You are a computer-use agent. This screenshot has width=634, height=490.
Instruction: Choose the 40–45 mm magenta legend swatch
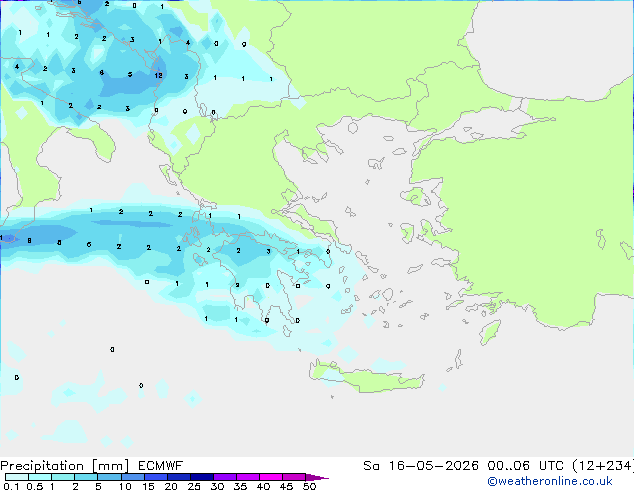271,477
